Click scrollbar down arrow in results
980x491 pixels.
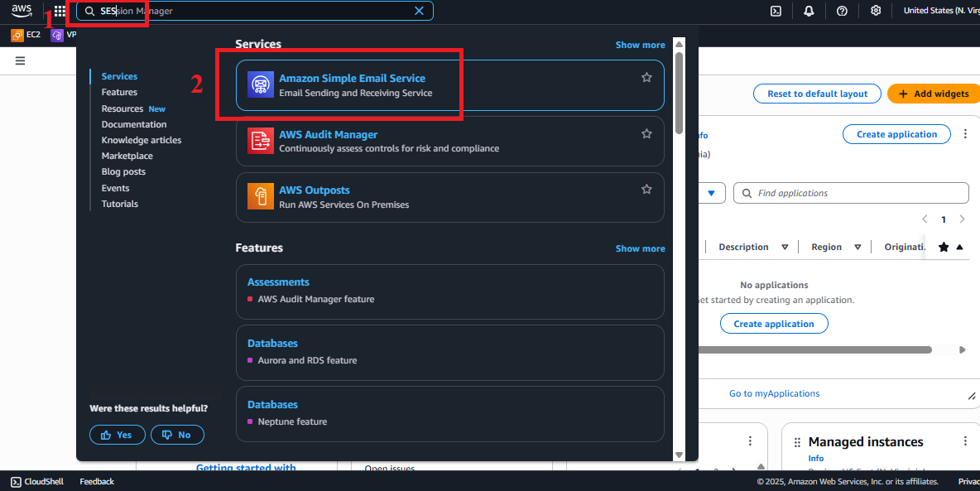pos(679,455)
